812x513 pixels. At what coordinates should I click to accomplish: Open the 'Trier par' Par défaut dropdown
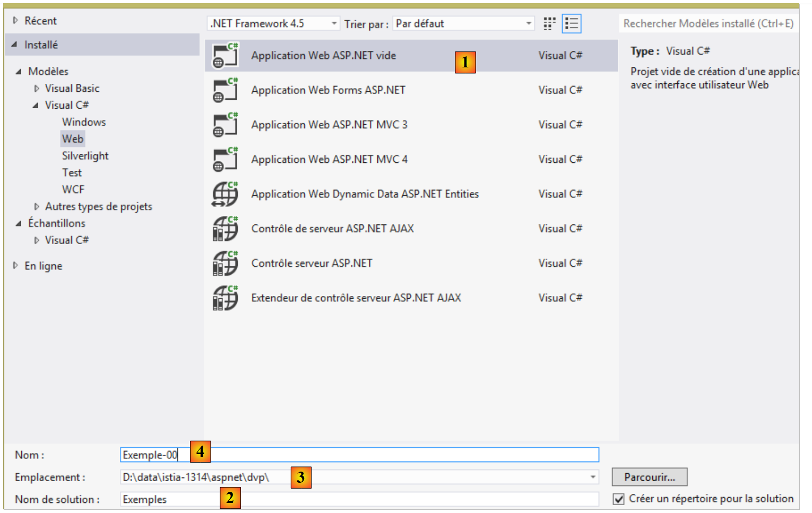tap(528, 23)
